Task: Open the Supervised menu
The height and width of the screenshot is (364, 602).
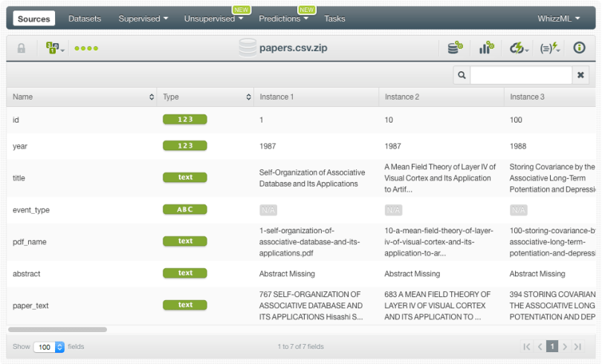Action: (x=143, y=19)
